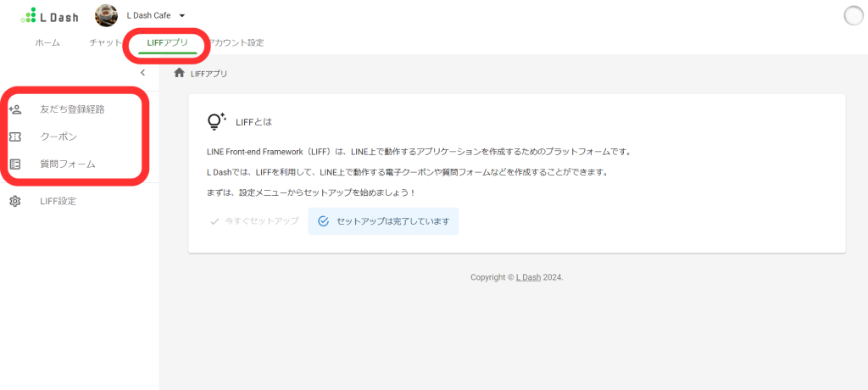The height and width of the screenshot is (390, 868).
Task: Click the checkmark icon beside 今すぐセットアップ
Action: [x=214, y=221]
